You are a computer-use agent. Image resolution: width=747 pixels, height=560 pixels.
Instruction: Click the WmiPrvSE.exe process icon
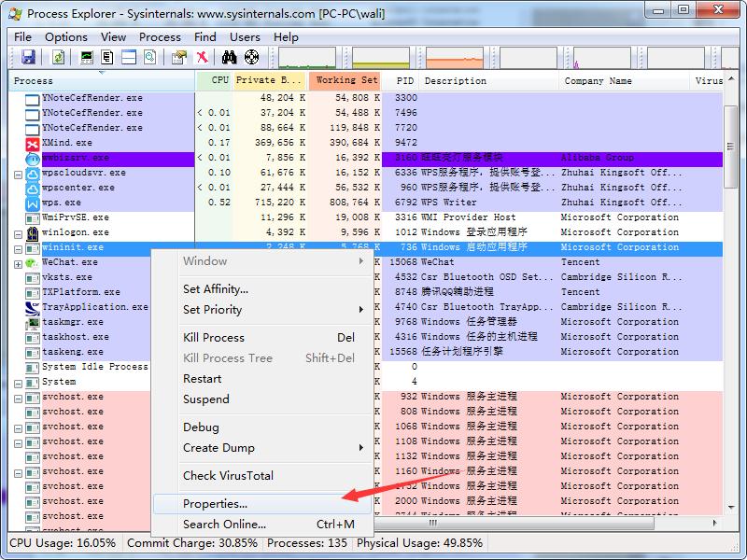tap(33, 218)
